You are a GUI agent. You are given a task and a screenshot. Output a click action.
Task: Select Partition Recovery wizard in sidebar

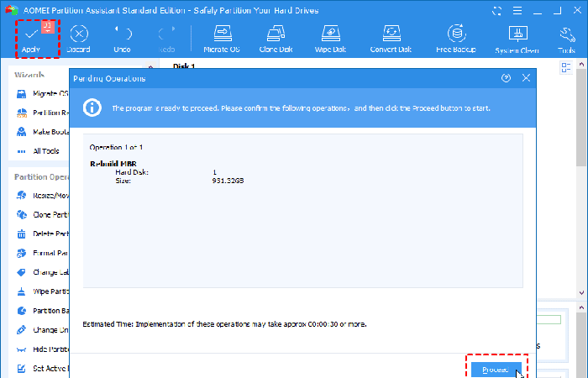[42, 113]
